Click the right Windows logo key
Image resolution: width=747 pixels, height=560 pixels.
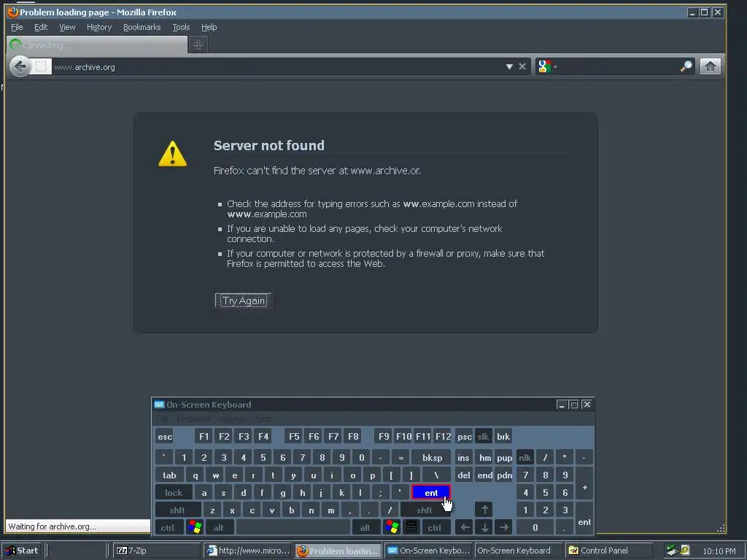coord(392,527)
